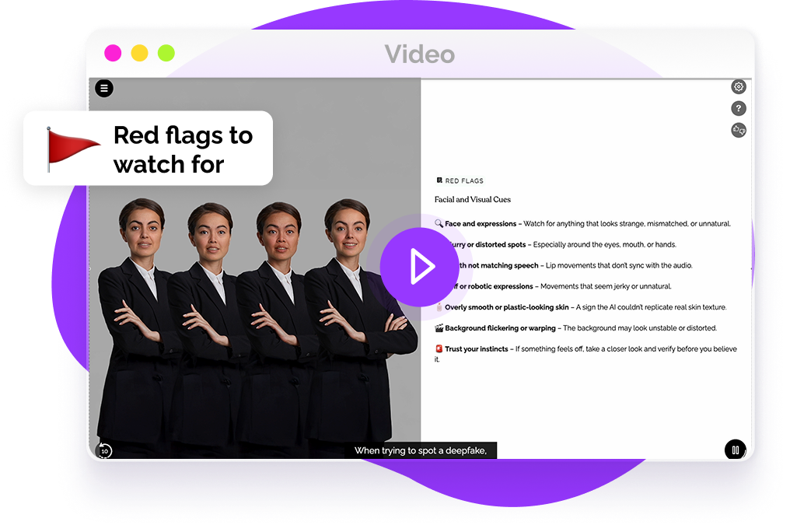Open the thumbs up/down feedback icon
Viewport: 790px width, 532px height.
click(x=739, y=131)
